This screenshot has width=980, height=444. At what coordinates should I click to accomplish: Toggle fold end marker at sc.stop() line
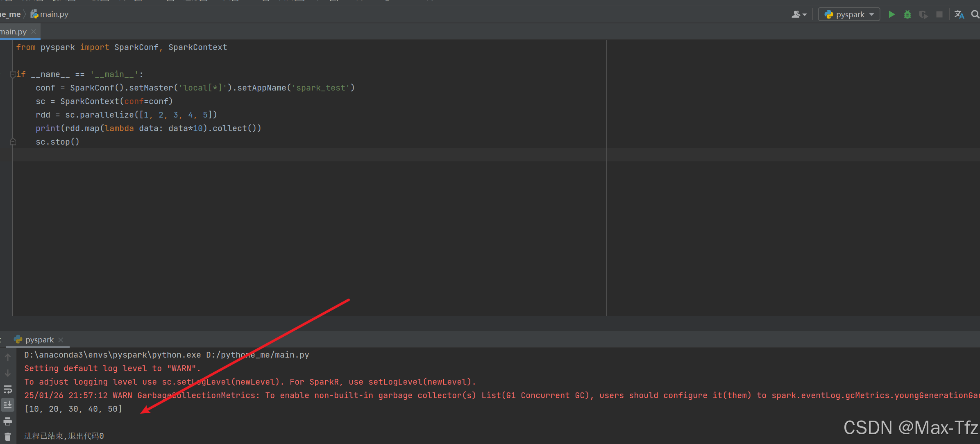[x=13, y=142]
